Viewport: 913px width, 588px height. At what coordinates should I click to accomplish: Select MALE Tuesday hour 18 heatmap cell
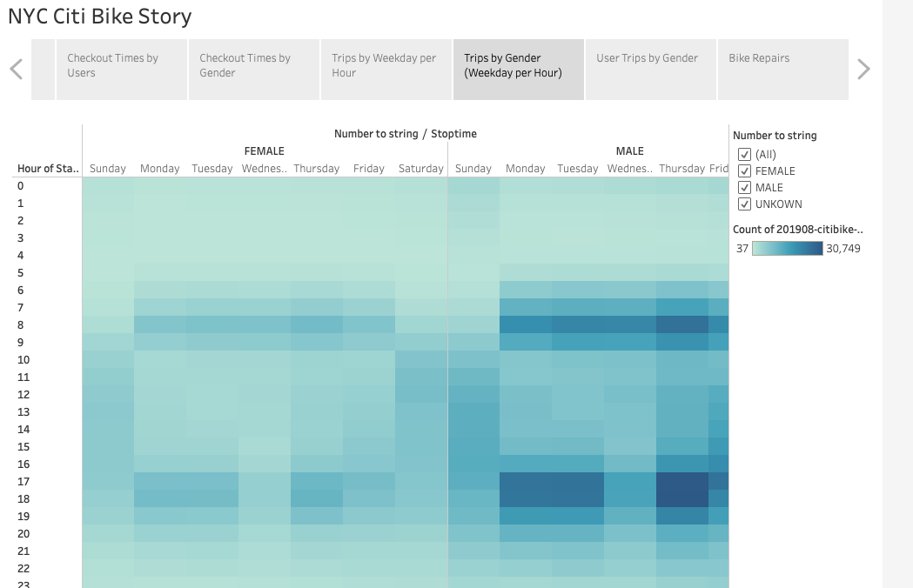click(578, 499)
